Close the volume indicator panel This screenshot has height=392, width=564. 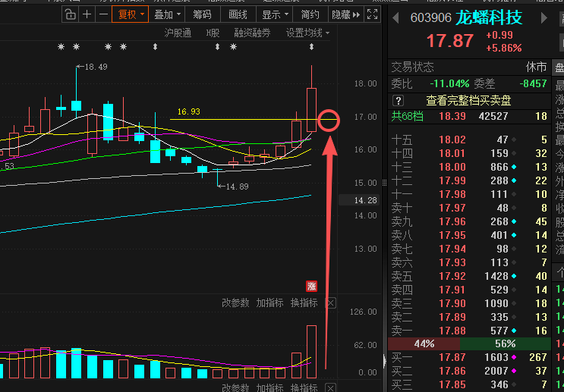[x=330, y=303]
